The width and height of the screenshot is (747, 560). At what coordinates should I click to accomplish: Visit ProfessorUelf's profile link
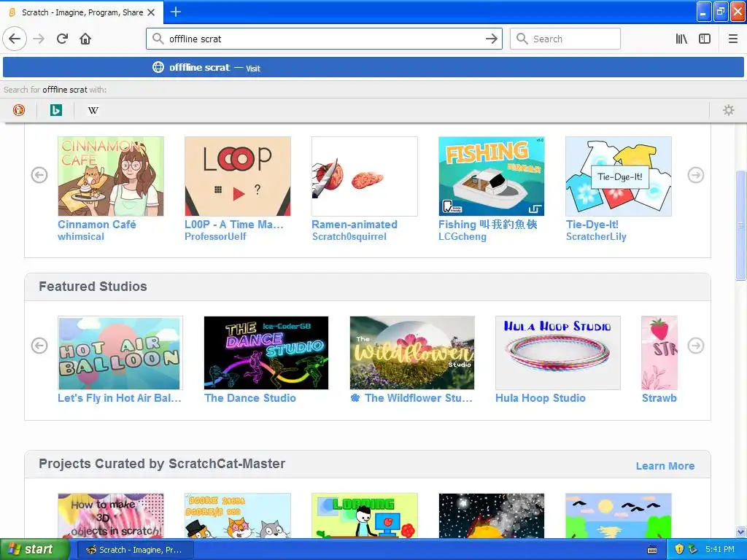point(215,237)
